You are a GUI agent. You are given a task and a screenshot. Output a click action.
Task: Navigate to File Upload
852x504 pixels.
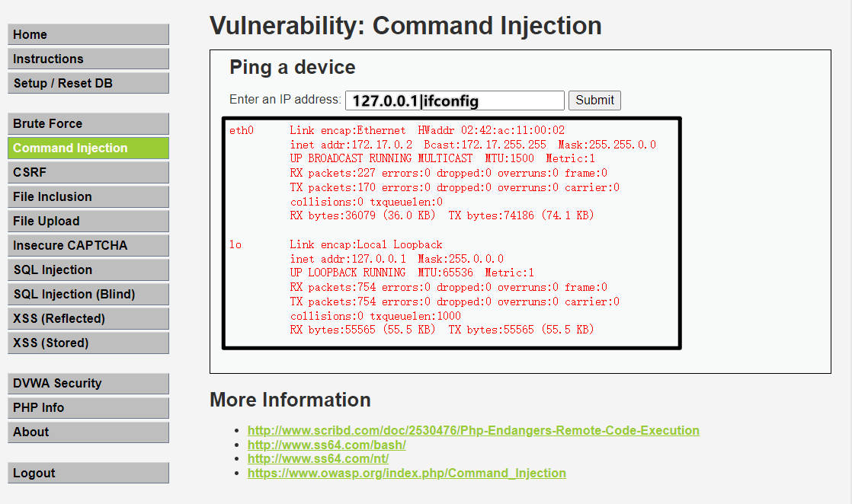88,221
